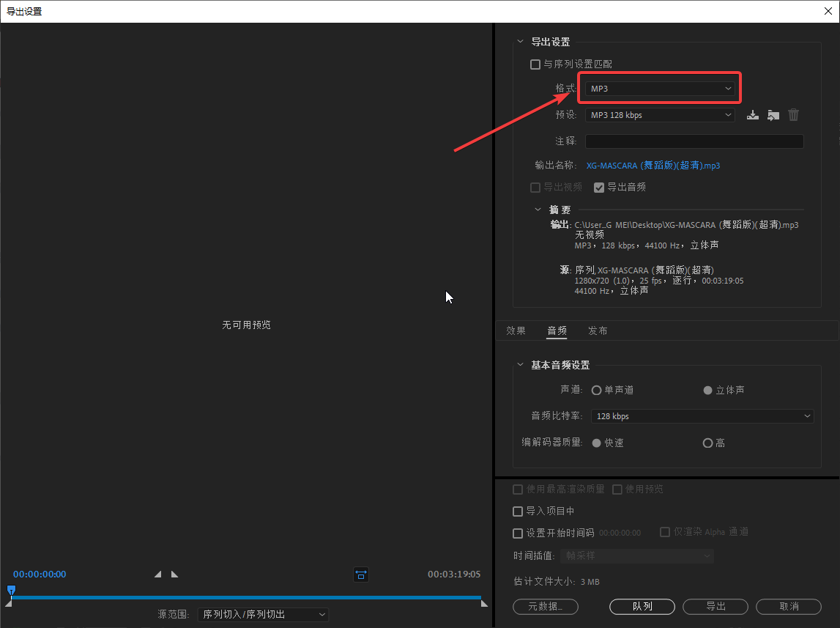Toggle 导出视频 checkbox
Viewport: 840px width, 628px height.
535,187
